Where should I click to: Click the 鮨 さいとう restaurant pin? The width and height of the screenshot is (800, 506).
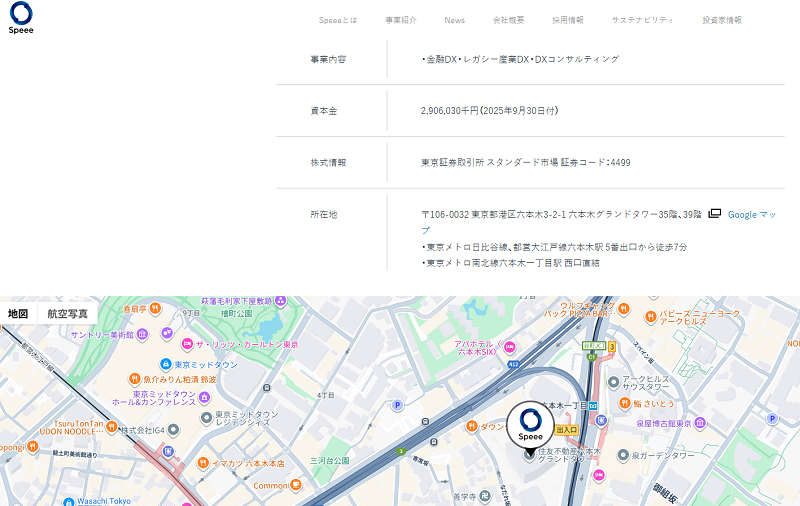point(625,403)
